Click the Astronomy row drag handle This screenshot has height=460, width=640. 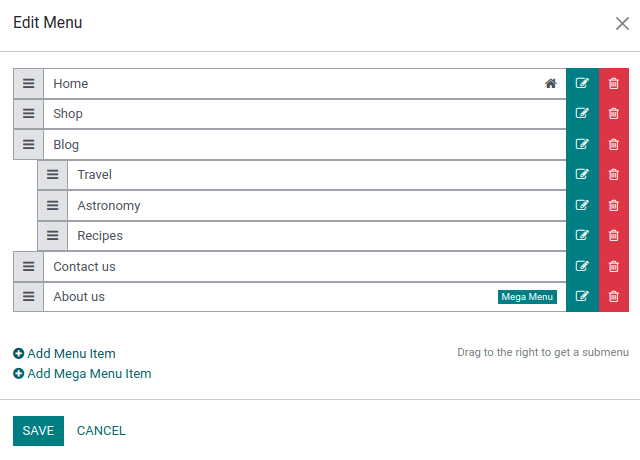pos(53,206)
